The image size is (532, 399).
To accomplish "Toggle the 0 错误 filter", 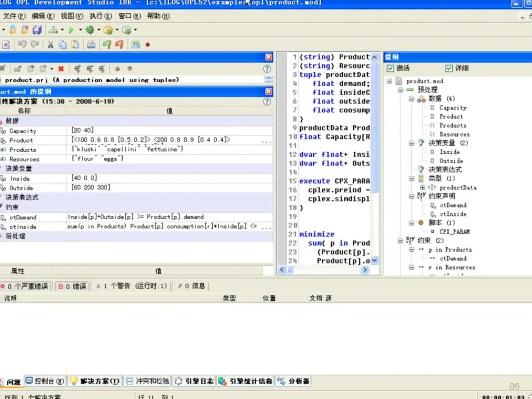I will point(72,286).
